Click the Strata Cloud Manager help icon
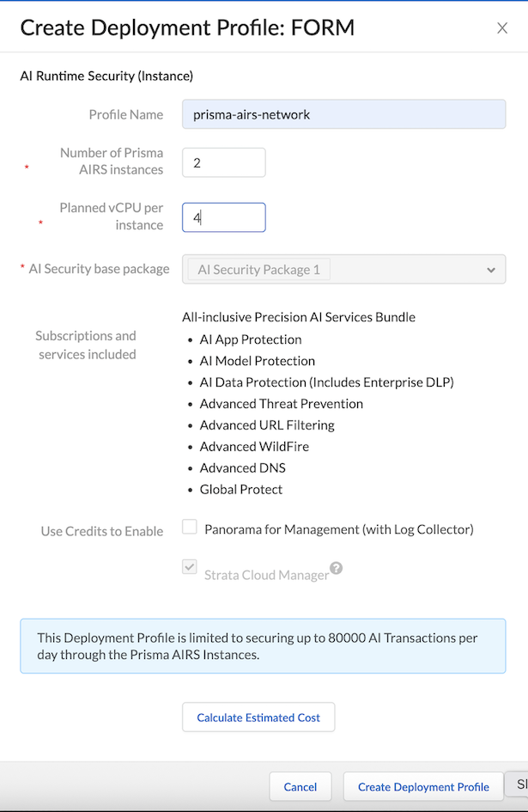The width and height of the screenshot is (528, 812). (x=337, y=568)
